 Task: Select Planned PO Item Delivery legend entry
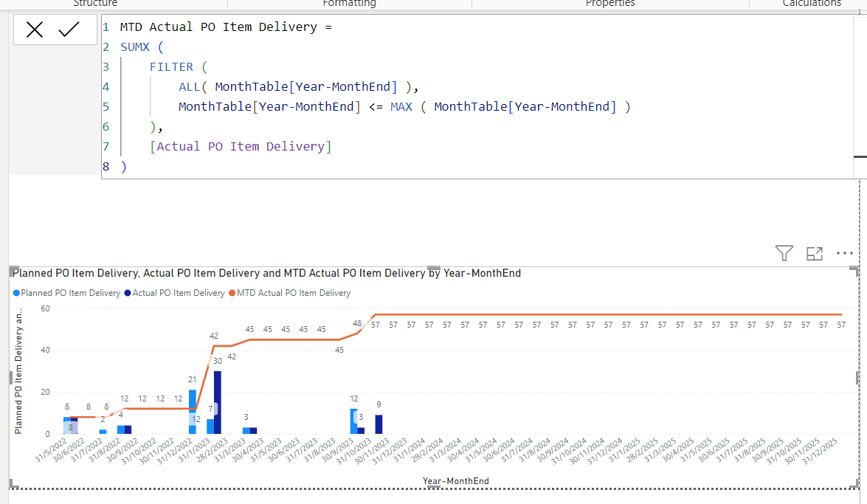click(x=67, y=293)
